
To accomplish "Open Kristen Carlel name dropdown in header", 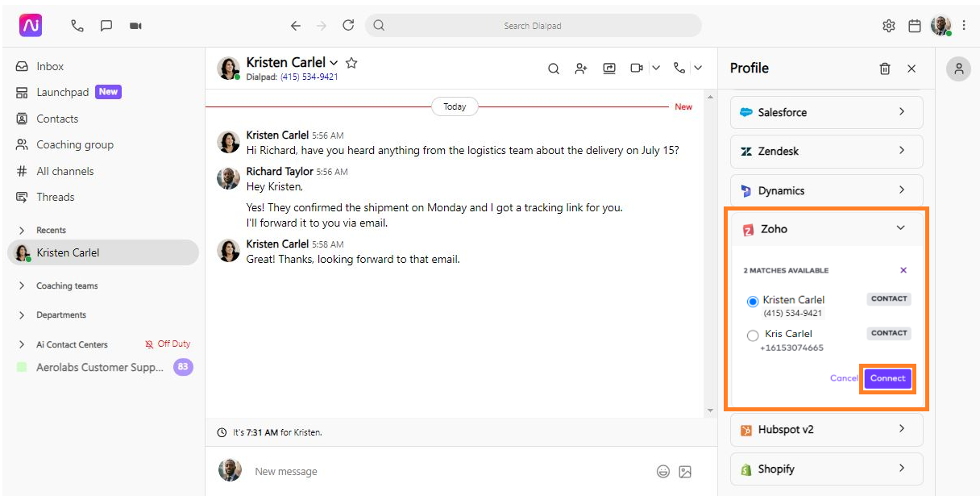I will (x=334, y=62).
